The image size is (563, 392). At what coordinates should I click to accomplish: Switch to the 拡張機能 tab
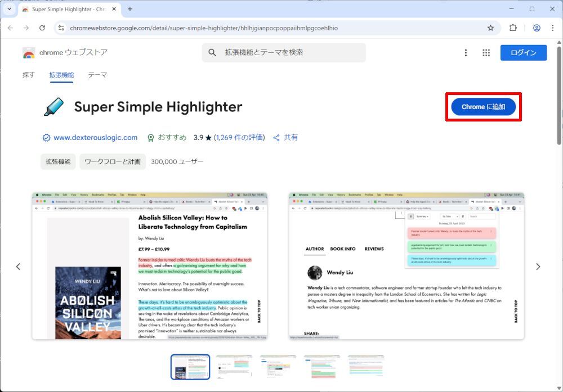point(61,75)
